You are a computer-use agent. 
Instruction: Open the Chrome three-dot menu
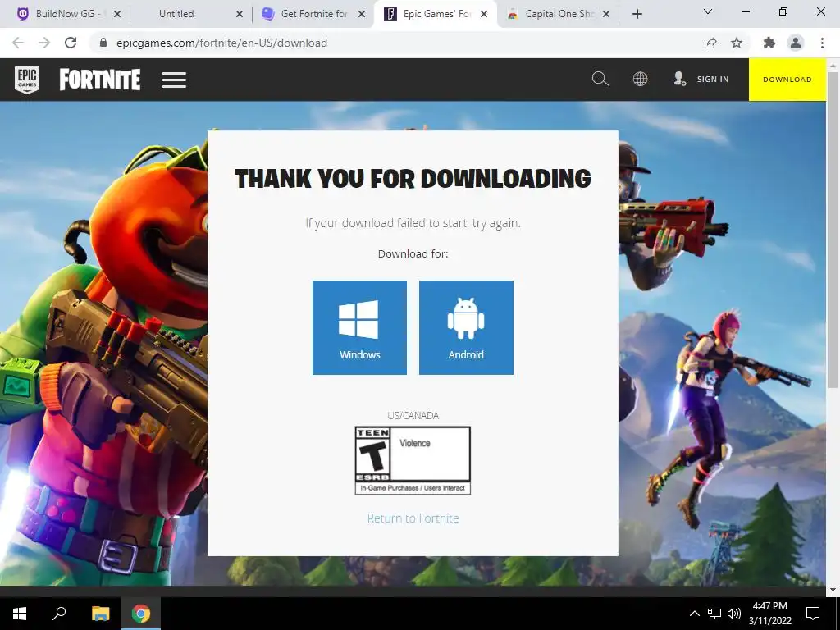(x=822, y=43)
